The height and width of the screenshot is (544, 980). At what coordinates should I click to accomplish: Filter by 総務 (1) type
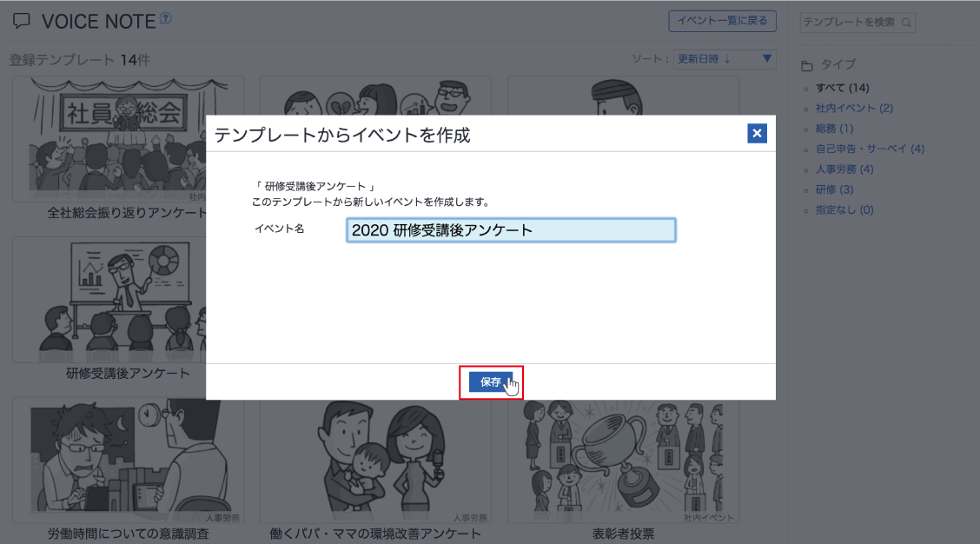(x=834, y=129)
